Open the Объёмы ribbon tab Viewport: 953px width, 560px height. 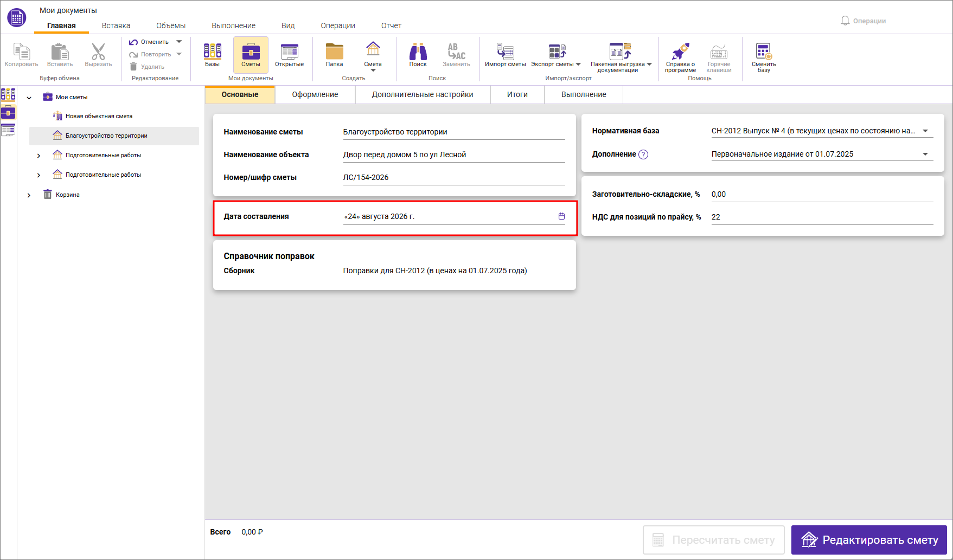point(171,25)
